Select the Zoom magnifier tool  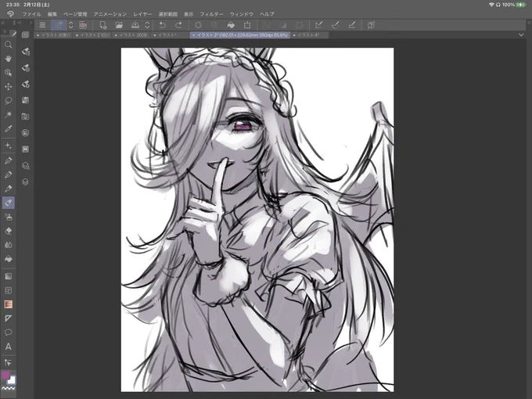(8, 45)
